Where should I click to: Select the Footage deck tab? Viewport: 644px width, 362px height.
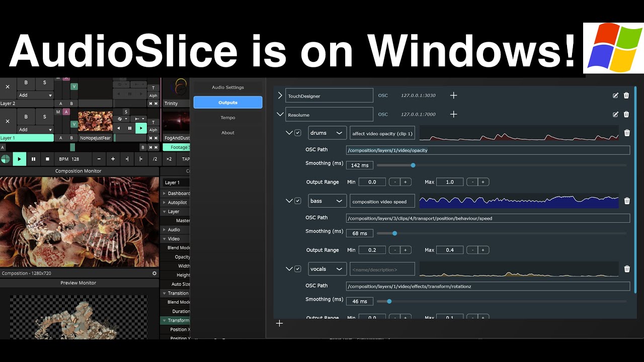[x=177, y=147]
